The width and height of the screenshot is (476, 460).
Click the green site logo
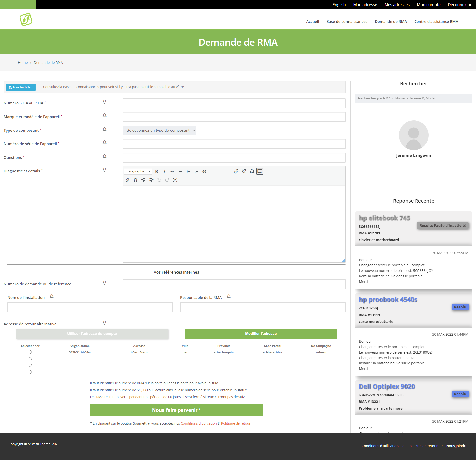[26, 19]
